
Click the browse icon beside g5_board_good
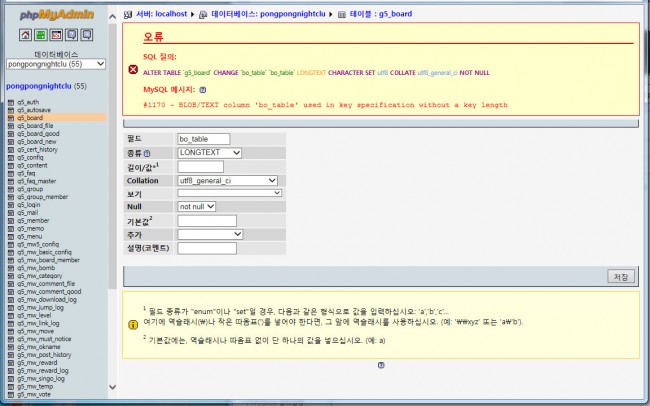pos(11,134)
